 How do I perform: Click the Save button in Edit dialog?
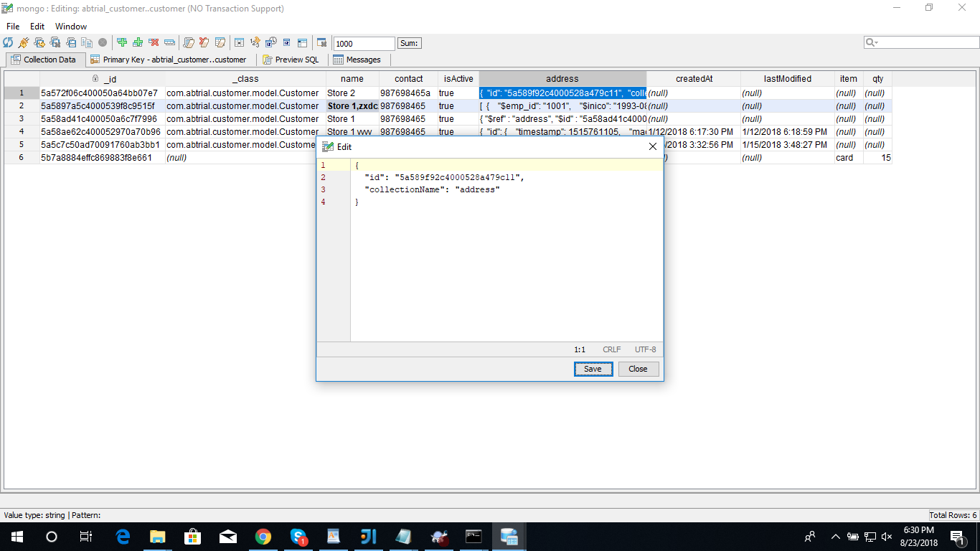[593, 369]
